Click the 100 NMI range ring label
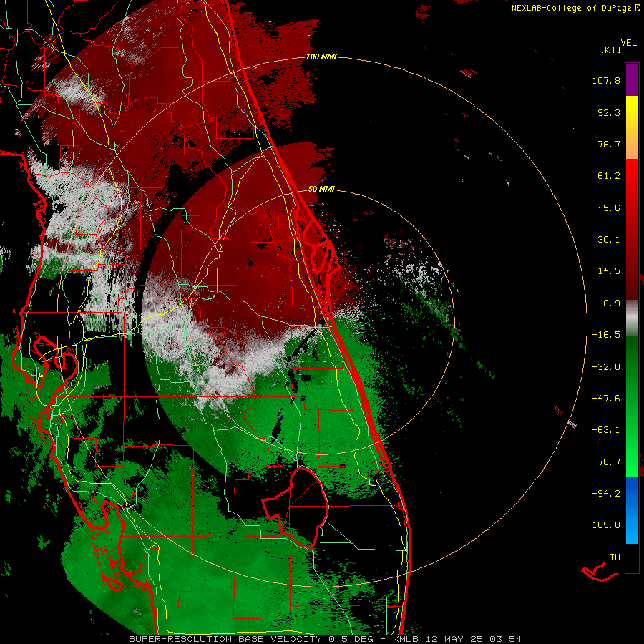The height and width of the screenshot is (644, 644). pyautogui.click(x=321, y=57)
